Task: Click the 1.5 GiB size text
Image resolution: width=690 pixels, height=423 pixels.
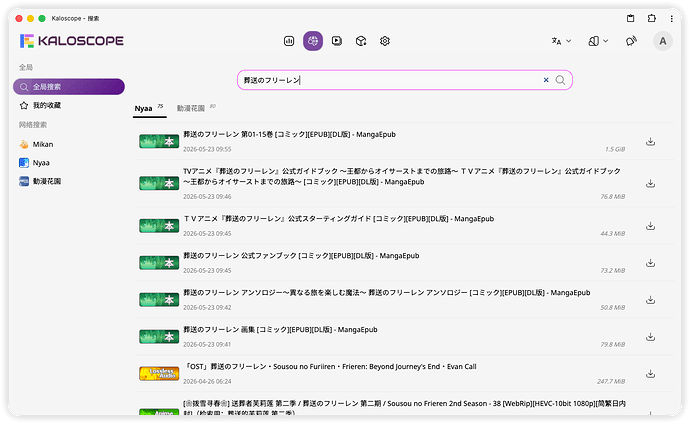Action: 615,149
